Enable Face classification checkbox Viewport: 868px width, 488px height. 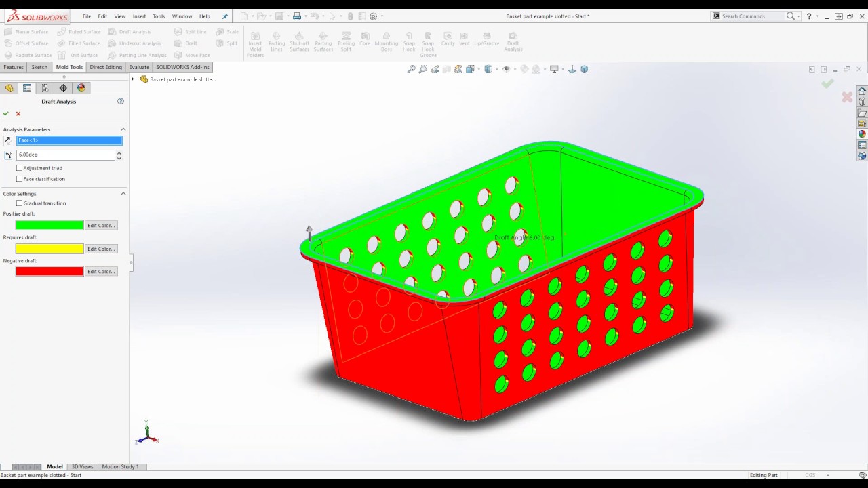click(x=19, y=179)
